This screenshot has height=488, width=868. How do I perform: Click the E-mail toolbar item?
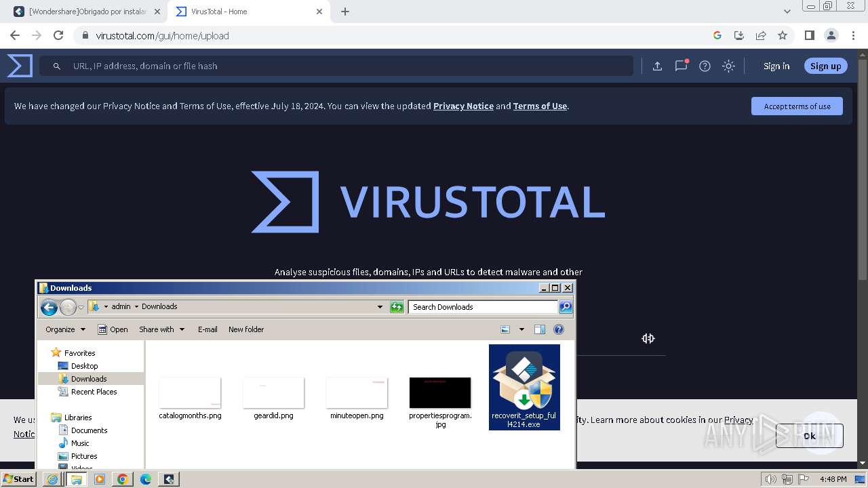pyautogui.click(x=208, y=329)
